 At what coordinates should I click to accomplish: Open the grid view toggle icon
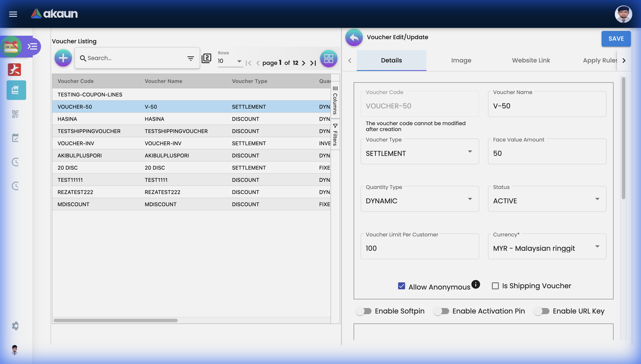pos(328,59)
